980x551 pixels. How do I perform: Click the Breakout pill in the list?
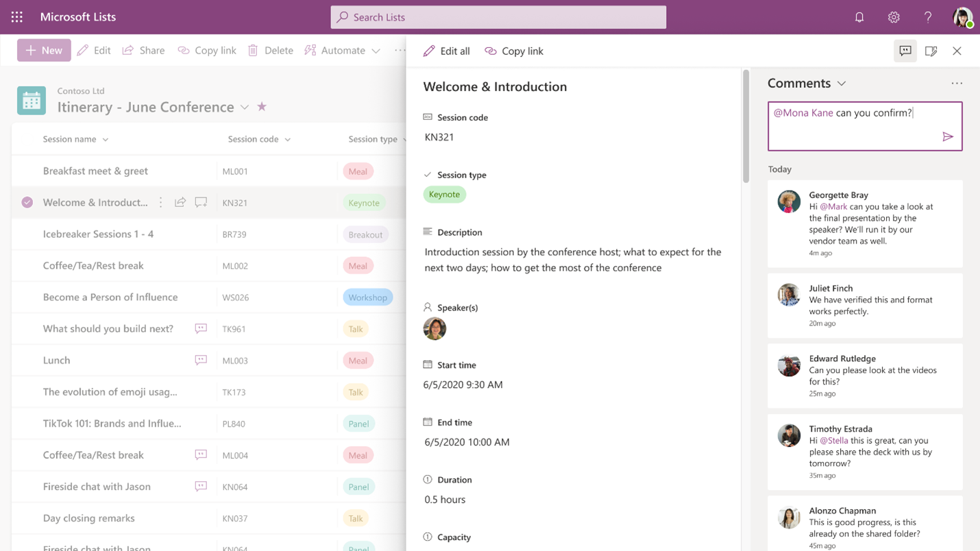point(365,234)
